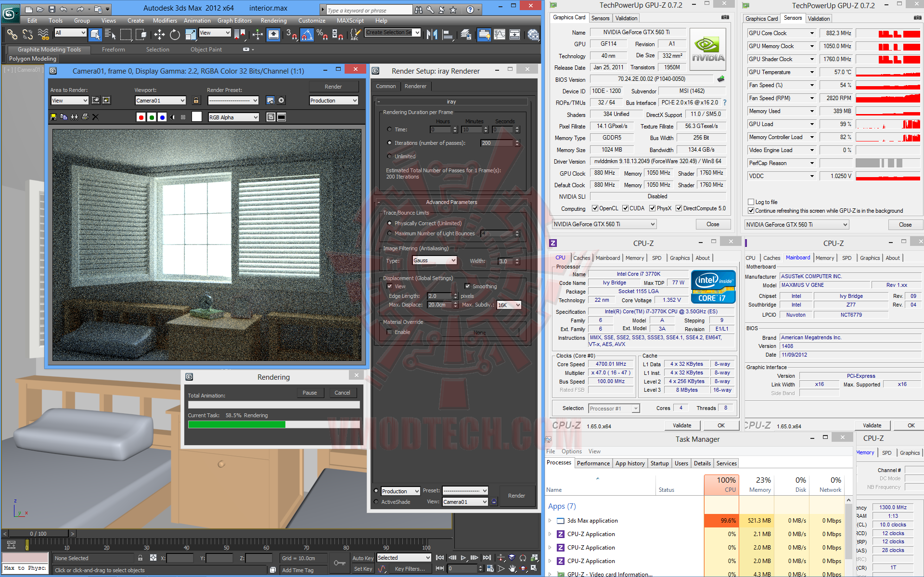Select the Move tool in toolbar

(x=159, y=35)
